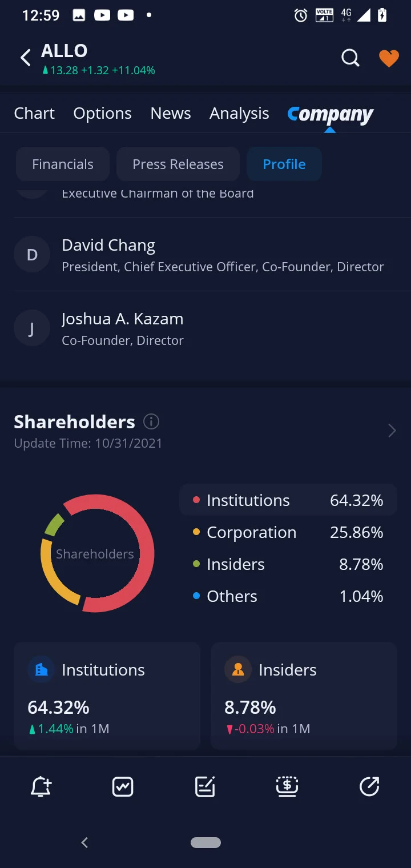Screen dimensions: 411x868
Task: Expand Shareholders details with right chevron
Action: point(392,431)
